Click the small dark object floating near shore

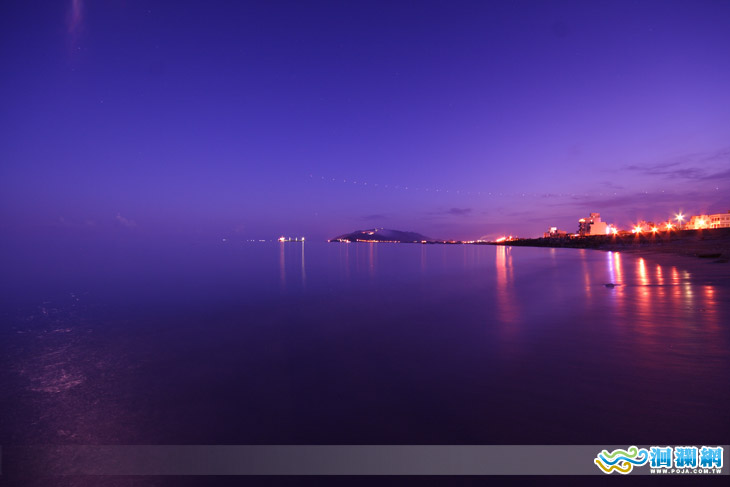[612, 285]
